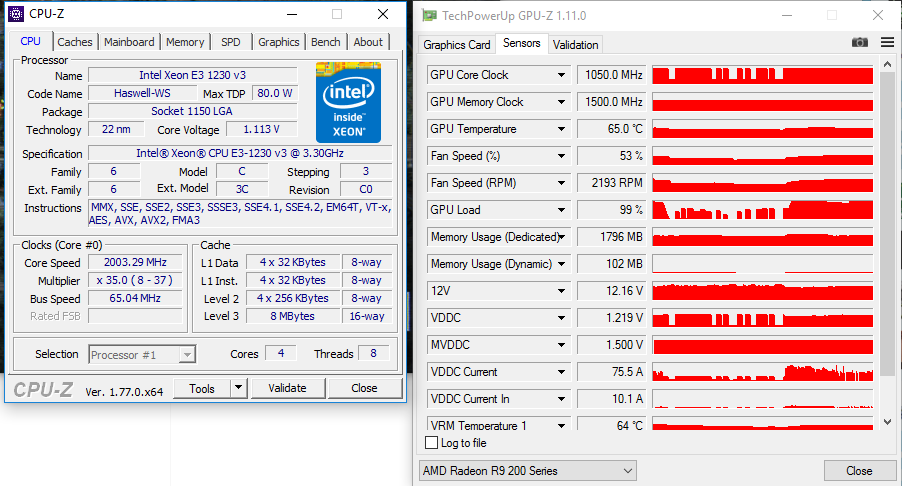Open AMD Radeon R9 200 Series selector
902x486 pixels.
[528, 470]
